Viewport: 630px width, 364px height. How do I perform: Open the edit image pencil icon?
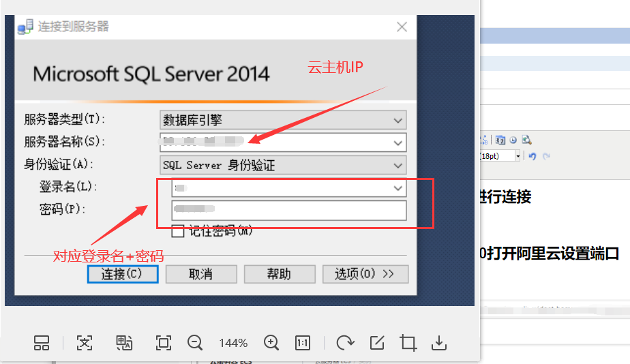click(377, 343)
